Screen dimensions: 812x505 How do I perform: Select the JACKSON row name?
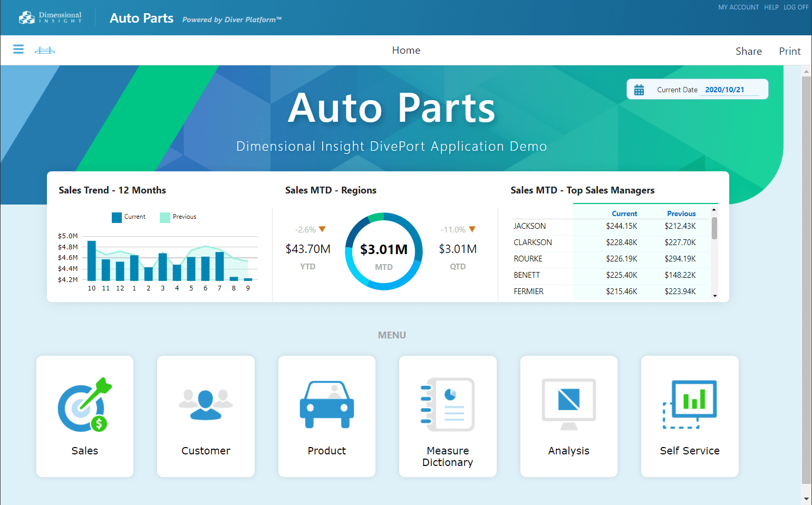(x=530, y=226)
